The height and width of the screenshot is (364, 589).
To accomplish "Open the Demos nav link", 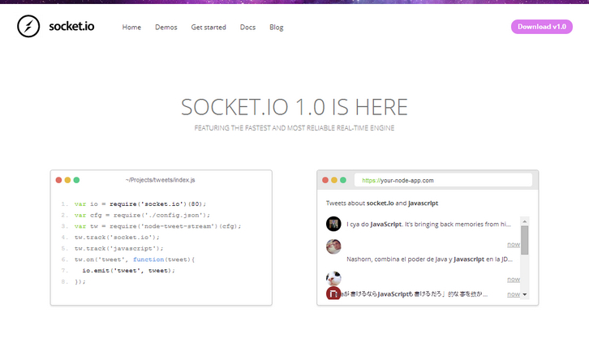I will 166,27.
